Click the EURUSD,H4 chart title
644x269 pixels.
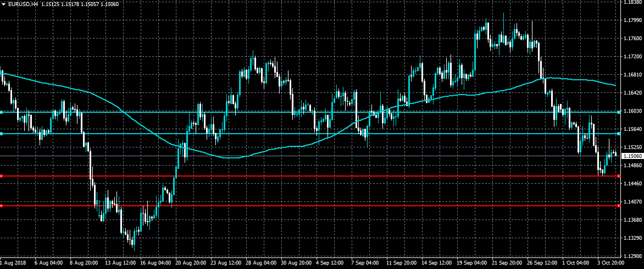pos(23,4)
